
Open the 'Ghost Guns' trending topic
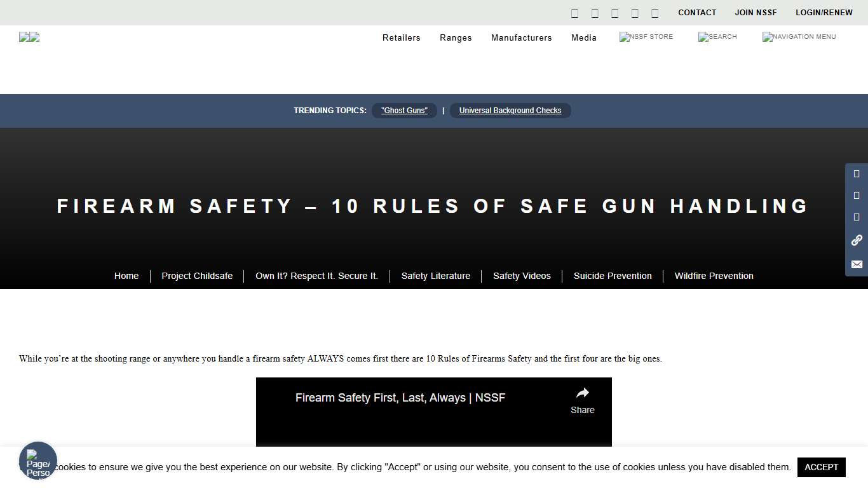tap(404, 110)
